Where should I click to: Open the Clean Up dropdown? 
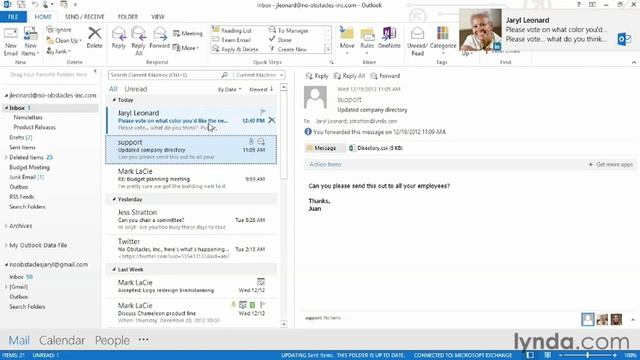coord(64,40)
